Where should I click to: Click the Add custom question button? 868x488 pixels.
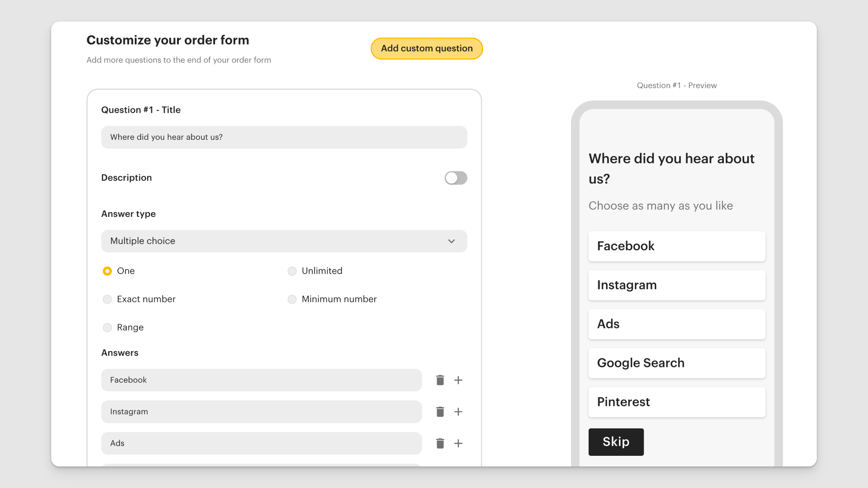pyautogui.click(x=426, y=48)
